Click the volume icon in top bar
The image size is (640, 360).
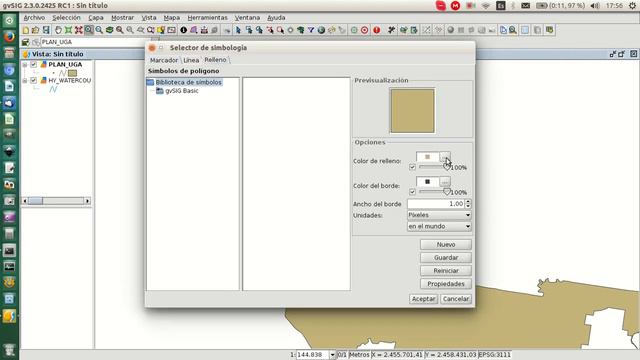coord(595,6)
